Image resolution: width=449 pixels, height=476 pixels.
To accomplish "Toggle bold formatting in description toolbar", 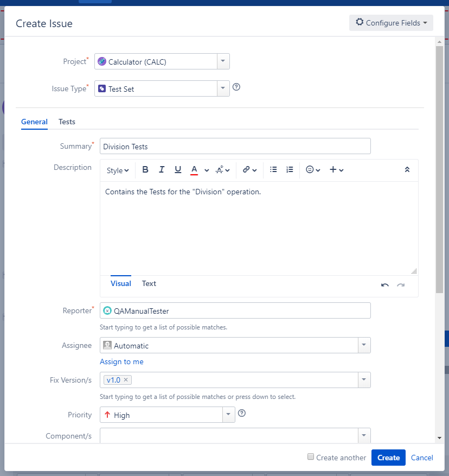I will (145, 169).
